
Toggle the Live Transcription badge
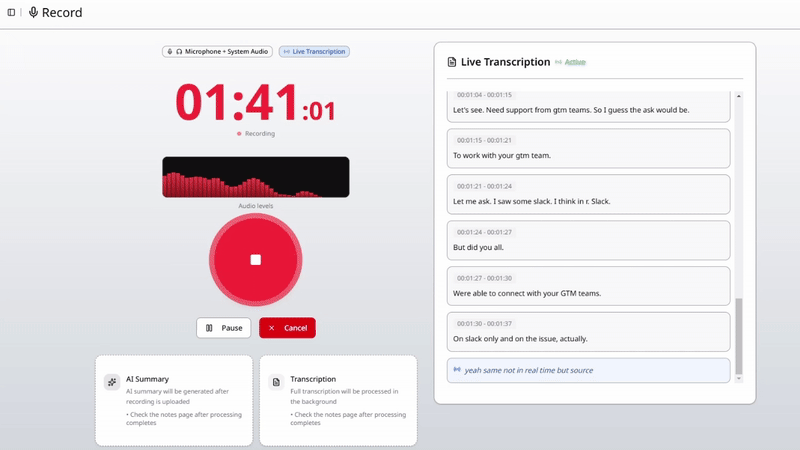coord(314,51)
